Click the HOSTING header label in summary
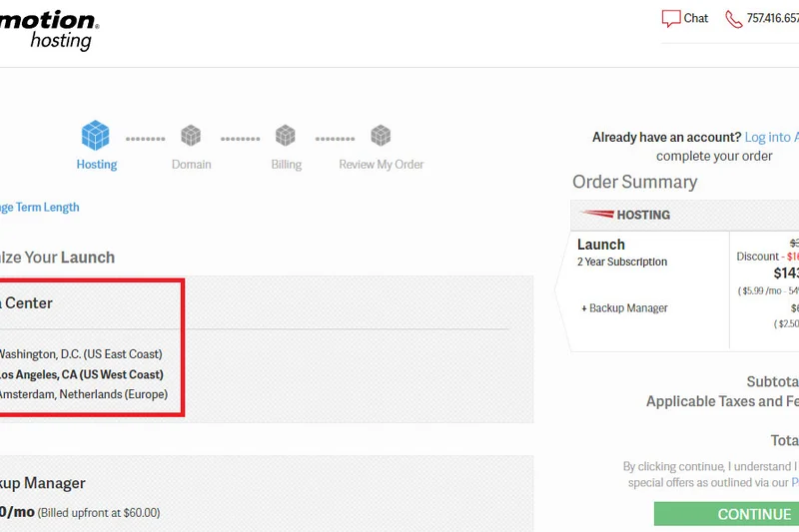The image size is (799, 532). [643, 215]
